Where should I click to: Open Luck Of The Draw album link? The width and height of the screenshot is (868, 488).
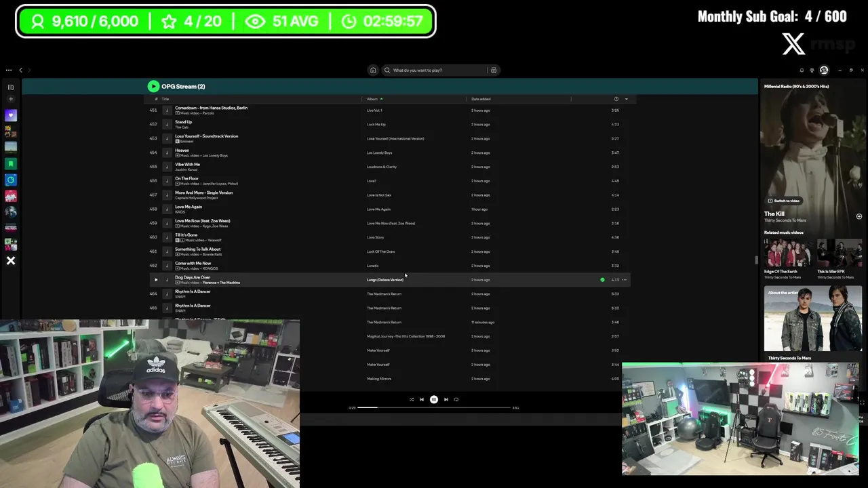pyautogui.click(x=380, y=251)
